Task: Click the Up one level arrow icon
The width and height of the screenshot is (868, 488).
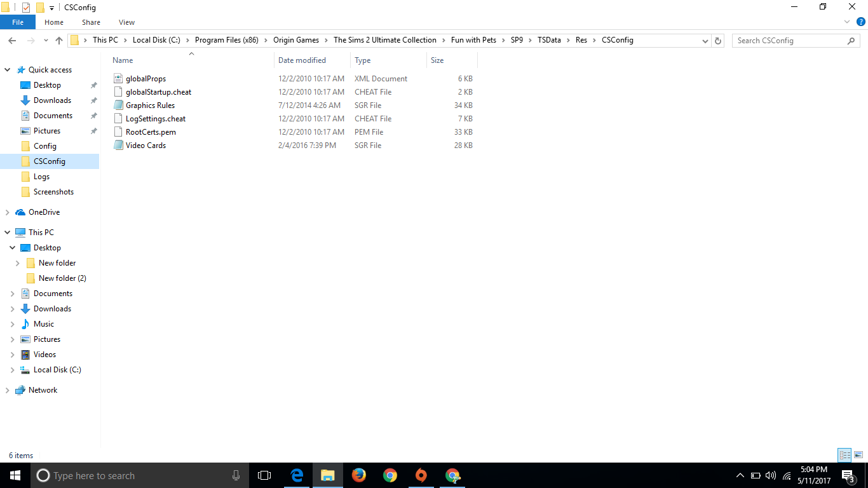Action: pos(59,41)
